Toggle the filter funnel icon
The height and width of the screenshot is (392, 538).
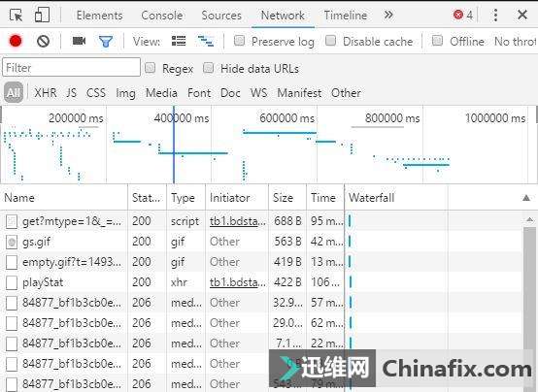(x=106, y=42)
